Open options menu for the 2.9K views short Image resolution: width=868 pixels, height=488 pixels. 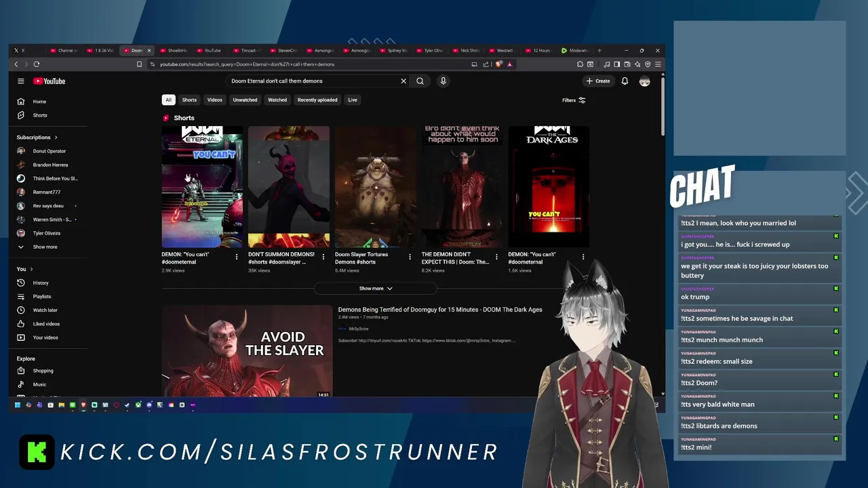tap(237, 257)
